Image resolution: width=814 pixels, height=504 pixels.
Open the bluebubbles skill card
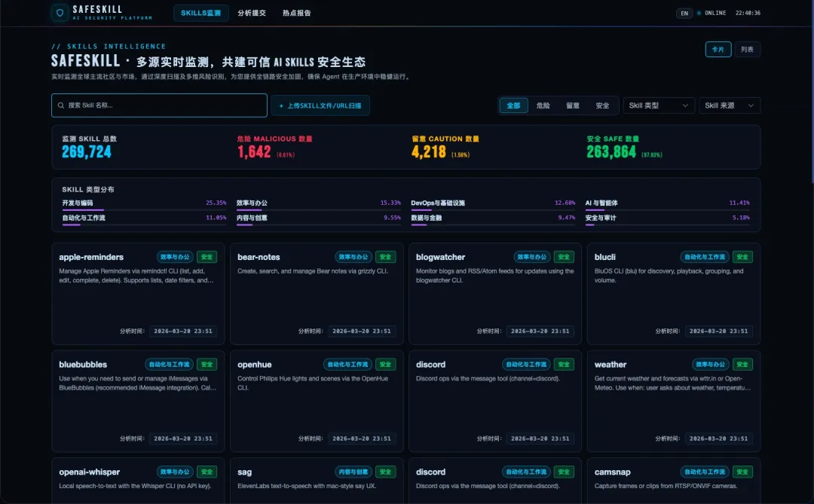pos(138,402)
